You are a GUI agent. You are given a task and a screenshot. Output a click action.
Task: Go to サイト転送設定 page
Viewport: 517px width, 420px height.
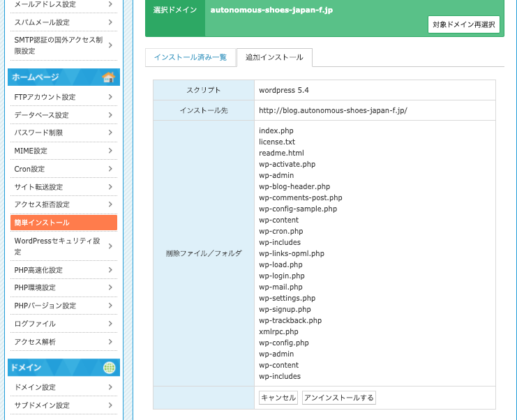click(38, 187)
